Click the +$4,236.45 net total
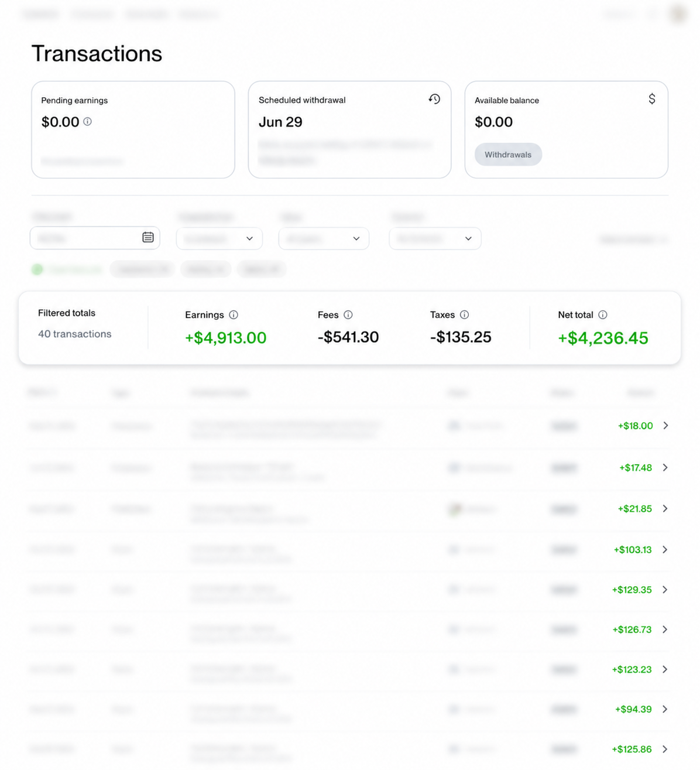Image resolution: width=700 pixels, height=770 pixels. click(x=603, y=338)
